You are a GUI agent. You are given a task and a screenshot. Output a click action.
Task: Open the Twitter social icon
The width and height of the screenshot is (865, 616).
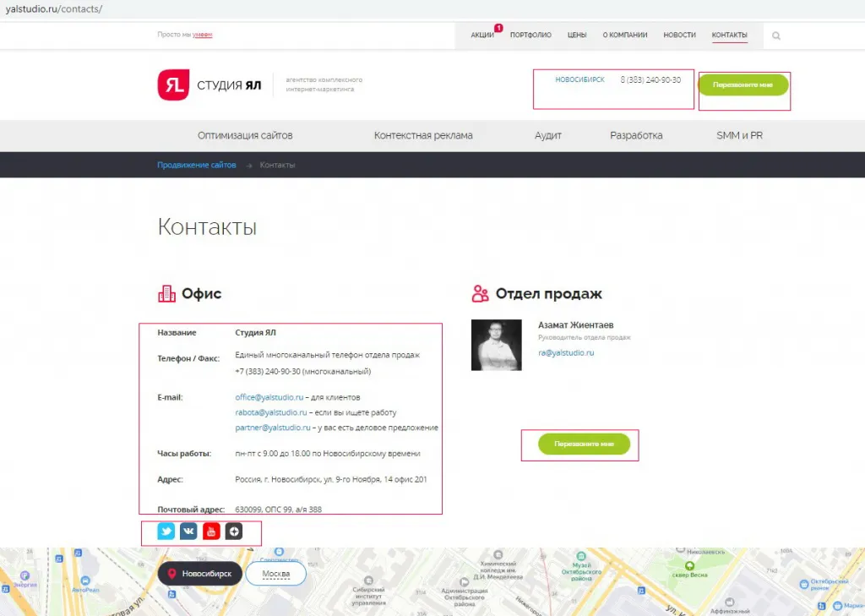(x=166, y=531)
